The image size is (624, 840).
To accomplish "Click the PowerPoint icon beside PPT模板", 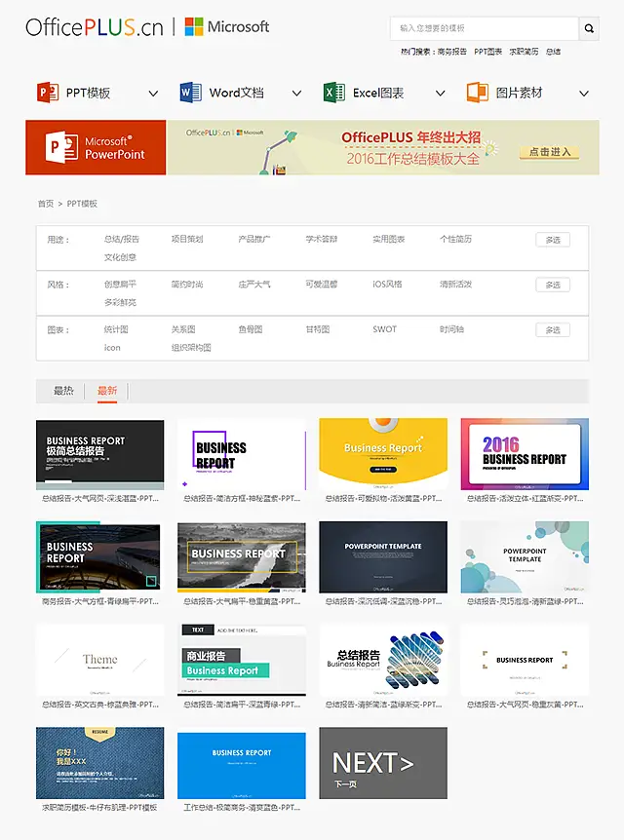I will [48, 93].
